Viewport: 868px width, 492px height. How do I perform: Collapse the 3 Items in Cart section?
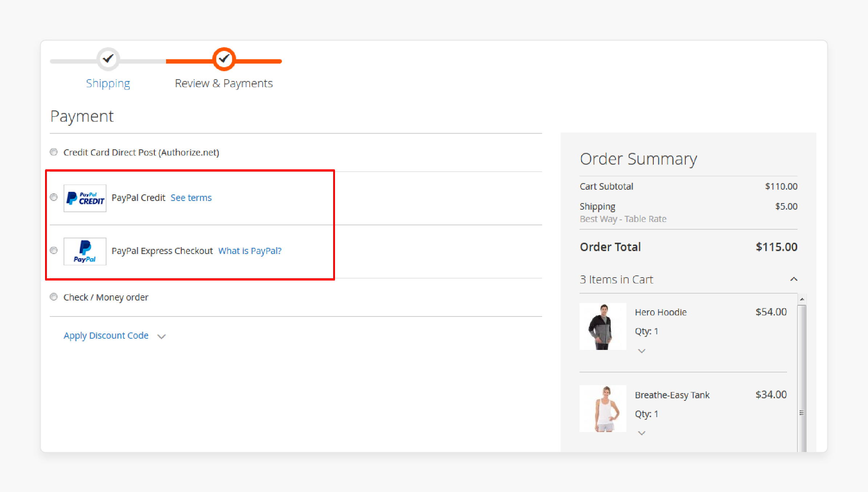[x=794, y=279]
